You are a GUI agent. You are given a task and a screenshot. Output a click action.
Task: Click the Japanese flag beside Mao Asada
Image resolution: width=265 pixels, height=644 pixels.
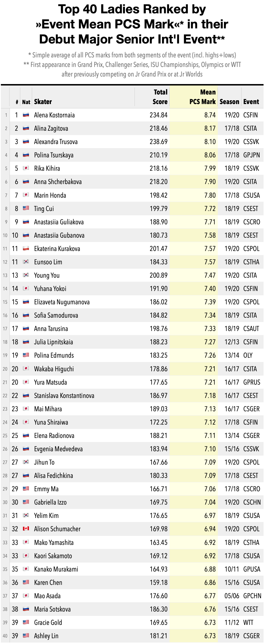26,596
